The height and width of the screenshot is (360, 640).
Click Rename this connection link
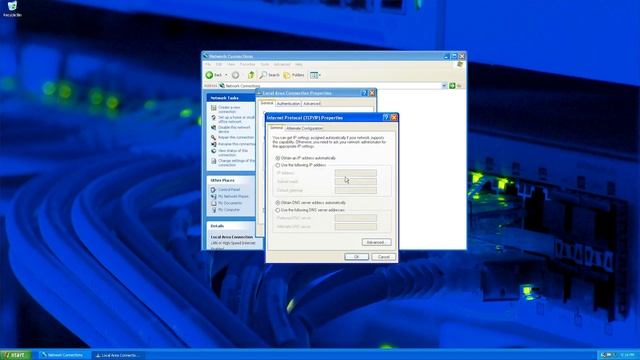tap(236, 144)
